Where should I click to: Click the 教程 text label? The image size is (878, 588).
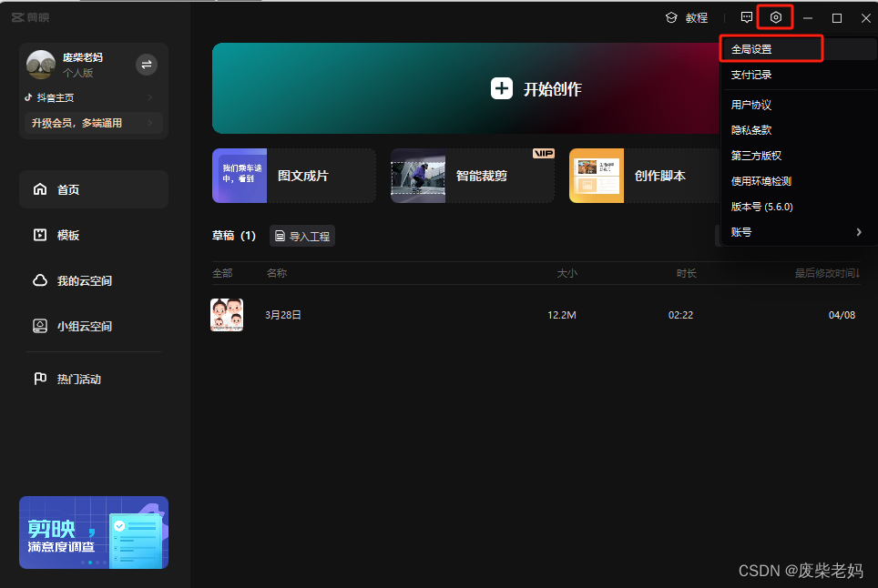697,18
